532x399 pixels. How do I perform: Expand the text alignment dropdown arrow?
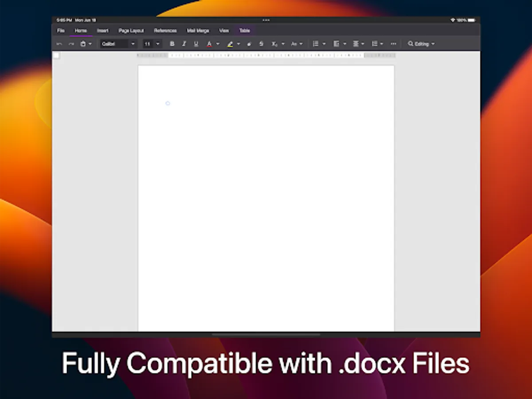click(x=344, y=44)
